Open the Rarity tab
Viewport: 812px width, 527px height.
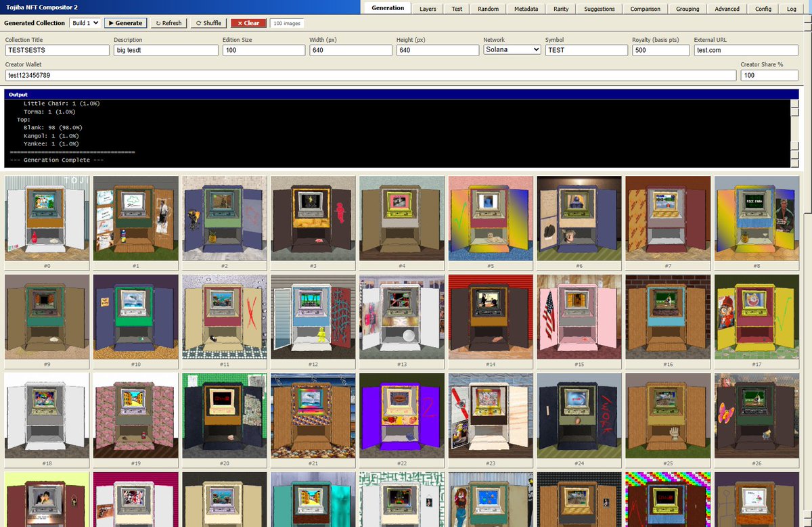(x=561, y=9)
